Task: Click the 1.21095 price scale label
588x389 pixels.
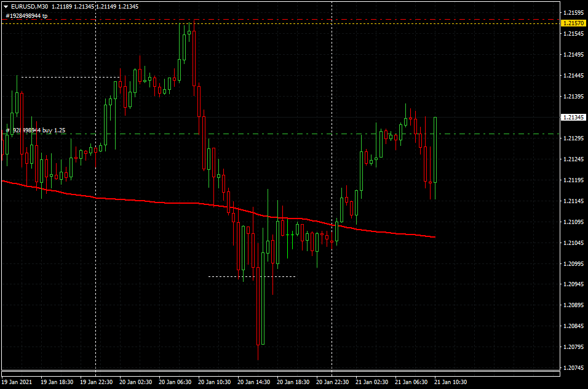Action: [574, 222]
